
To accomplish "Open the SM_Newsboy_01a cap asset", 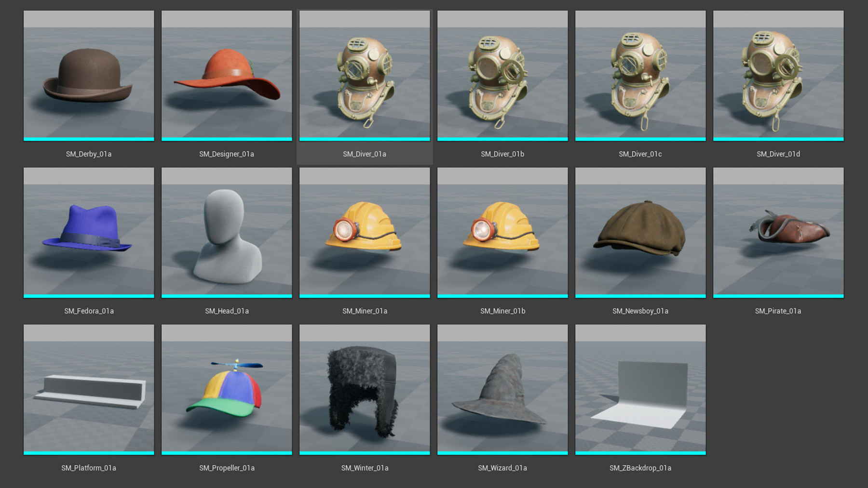I will [640, 232].
